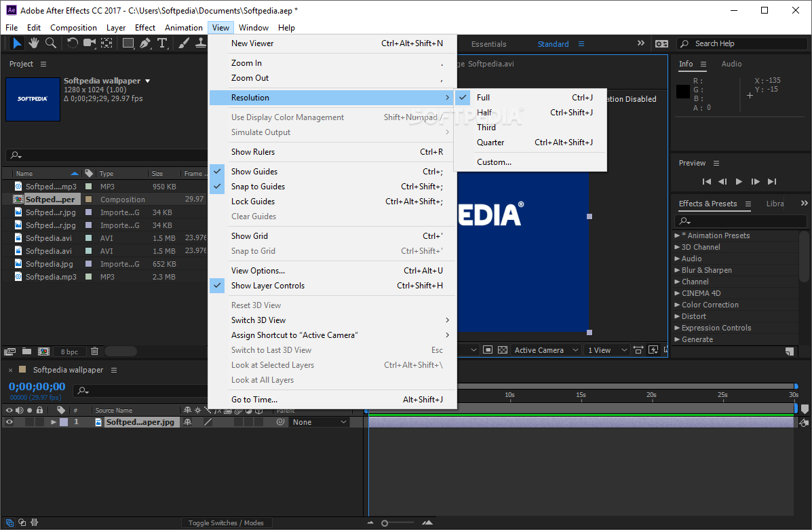Create a new folder in Project panel
Image resolution: width=812 pixels, height=530 pixels.
(x=27, y=352)
